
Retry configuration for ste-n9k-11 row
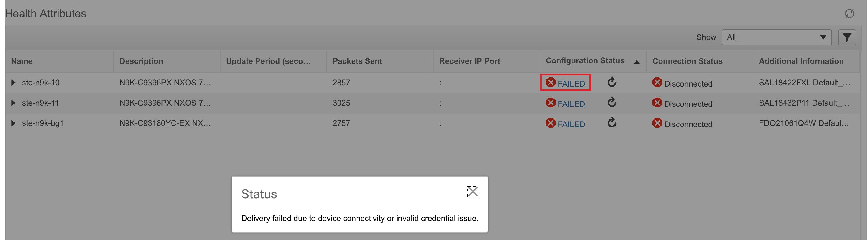click(x=612, y=102)
